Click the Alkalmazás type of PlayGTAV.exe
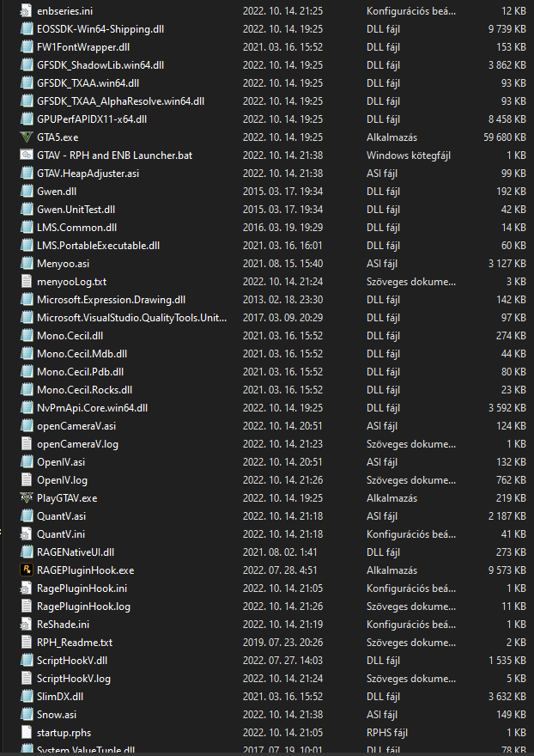Viewport: 534px width, 756px height. pos(391,498)
